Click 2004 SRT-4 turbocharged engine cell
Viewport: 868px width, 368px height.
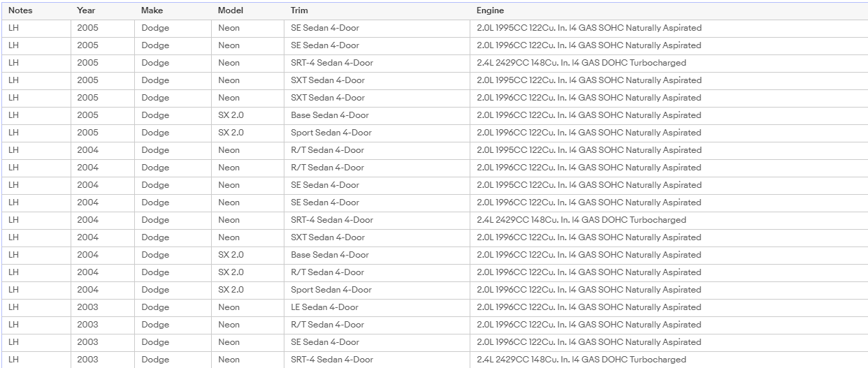(x=669, y=220)
